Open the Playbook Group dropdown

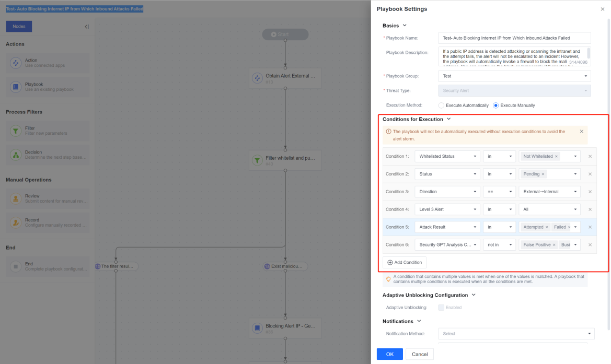point(514,76)
